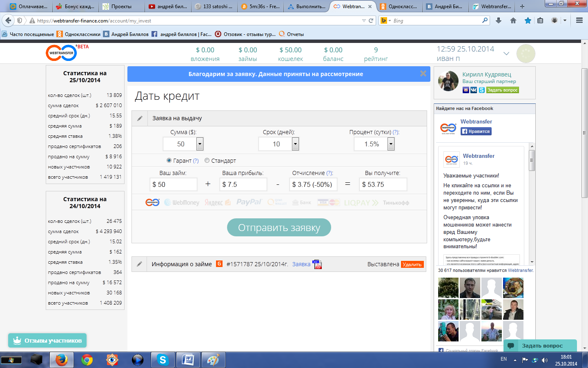Select the Банк payment option
The image size is (588, 368).
point(302,202)
